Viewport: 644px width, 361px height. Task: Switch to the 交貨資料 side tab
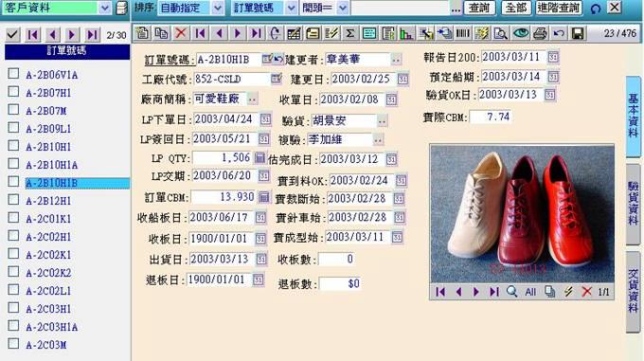click(634, 291)
